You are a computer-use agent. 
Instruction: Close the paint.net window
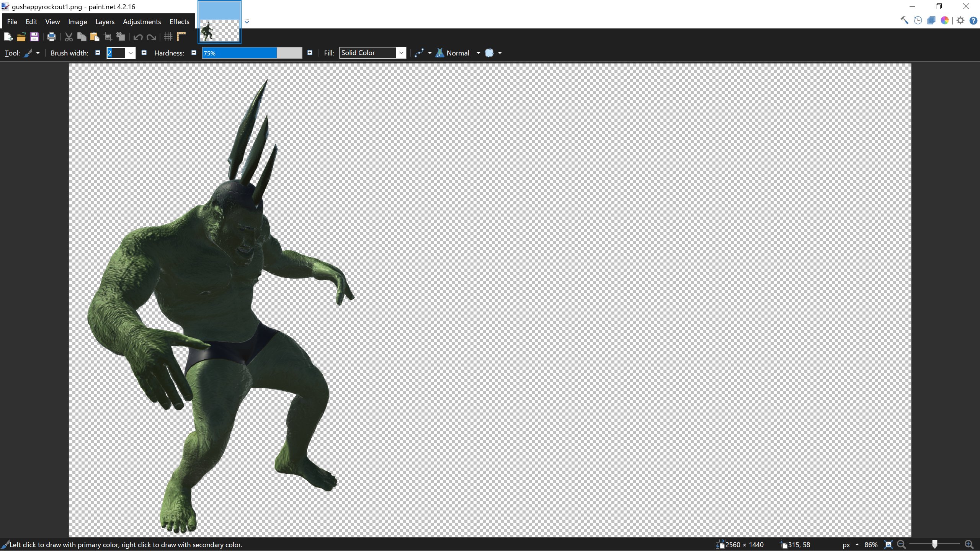click(x=965, y=7)
